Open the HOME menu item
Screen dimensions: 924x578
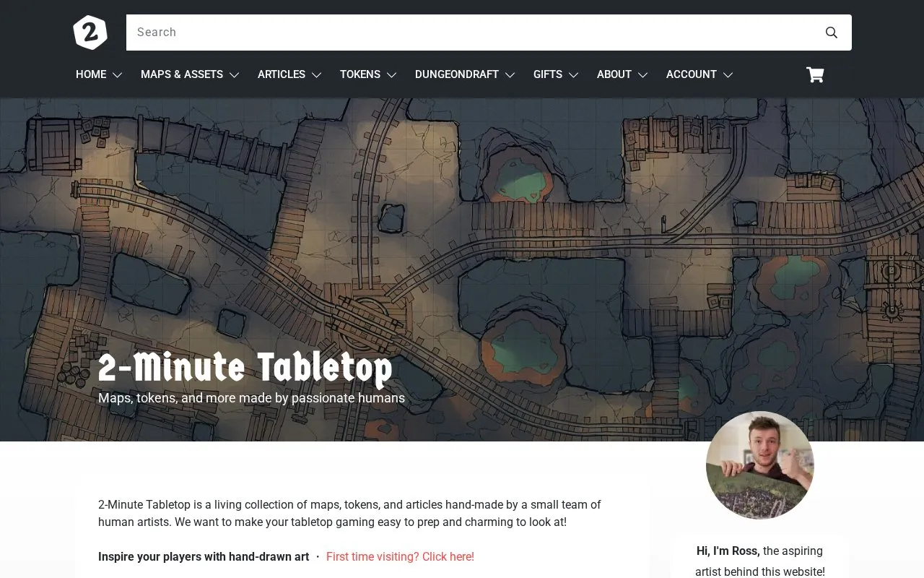point(91,74)
